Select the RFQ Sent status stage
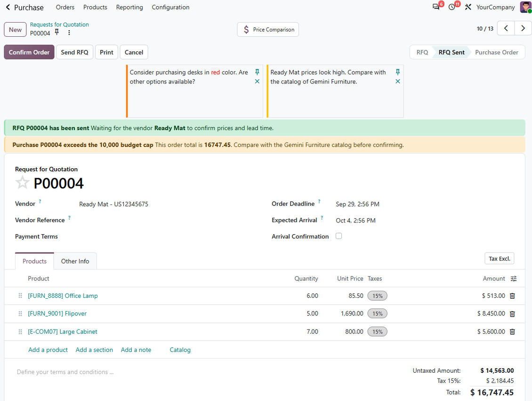 (x=451, y=52)
